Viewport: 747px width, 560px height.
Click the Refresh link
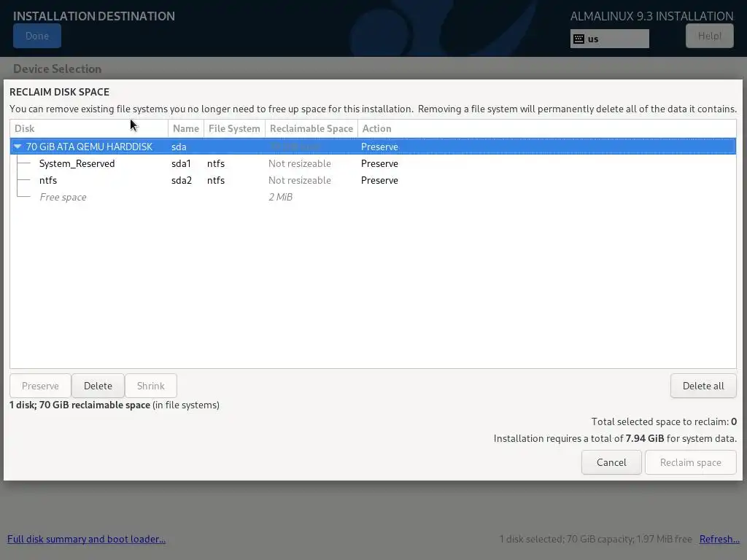pos(719,539)
